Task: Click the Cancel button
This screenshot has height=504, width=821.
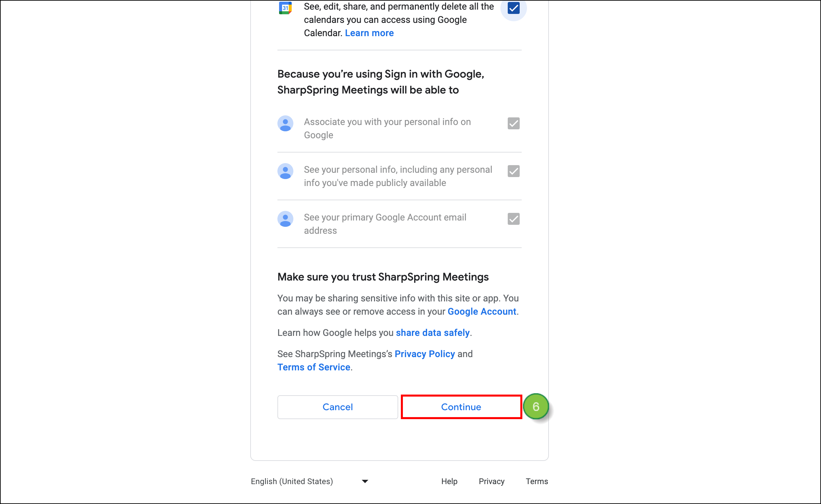Action: pos(337,407)
